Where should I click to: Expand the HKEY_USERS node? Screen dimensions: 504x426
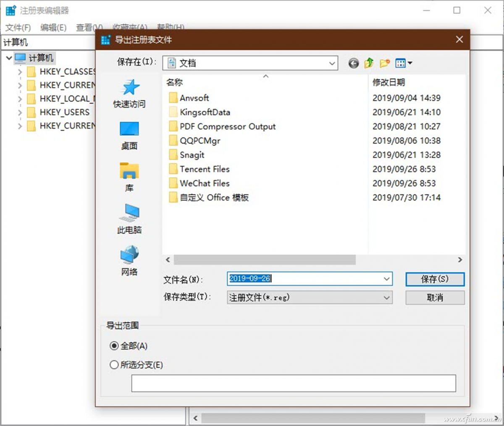click(19, 112)
